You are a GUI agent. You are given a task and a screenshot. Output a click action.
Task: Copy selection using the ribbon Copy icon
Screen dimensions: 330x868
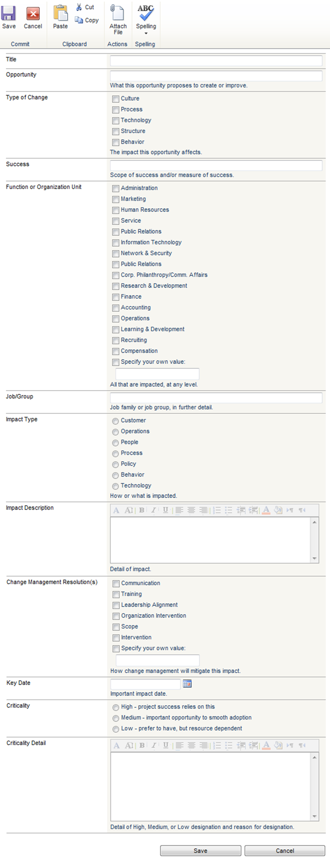79,20
